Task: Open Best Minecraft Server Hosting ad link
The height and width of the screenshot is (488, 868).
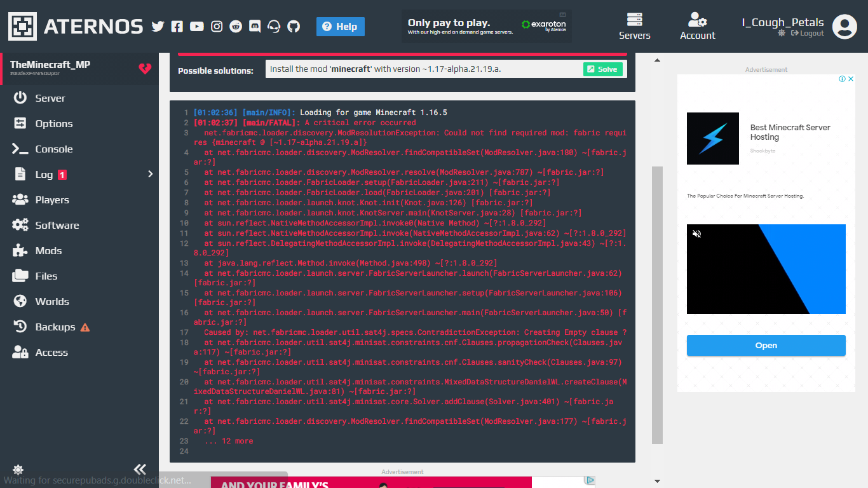Action: point(790,132)
